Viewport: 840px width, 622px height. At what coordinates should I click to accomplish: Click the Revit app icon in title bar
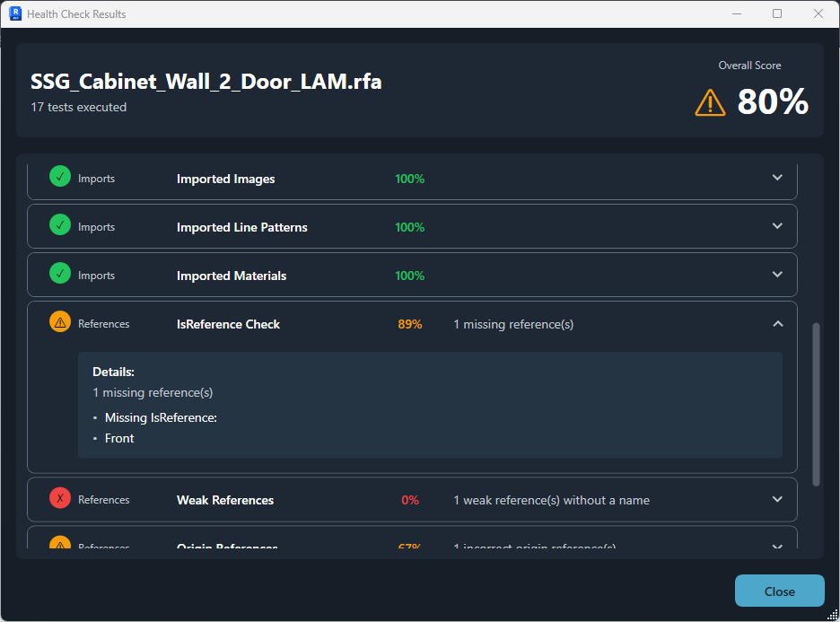(x=15, y=13)
